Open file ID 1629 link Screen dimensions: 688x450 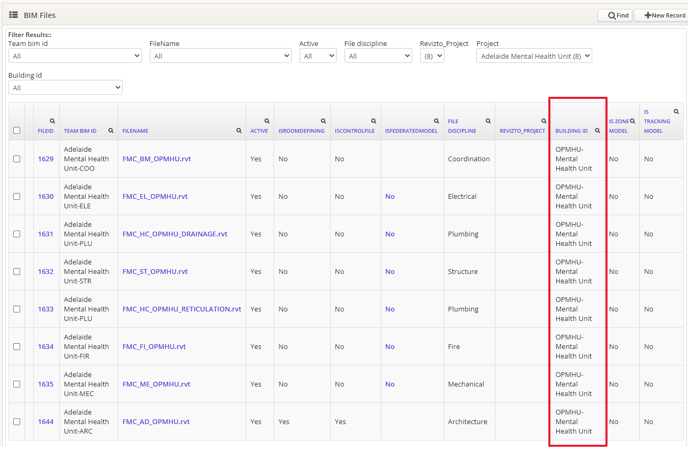[x=46, y=159]
